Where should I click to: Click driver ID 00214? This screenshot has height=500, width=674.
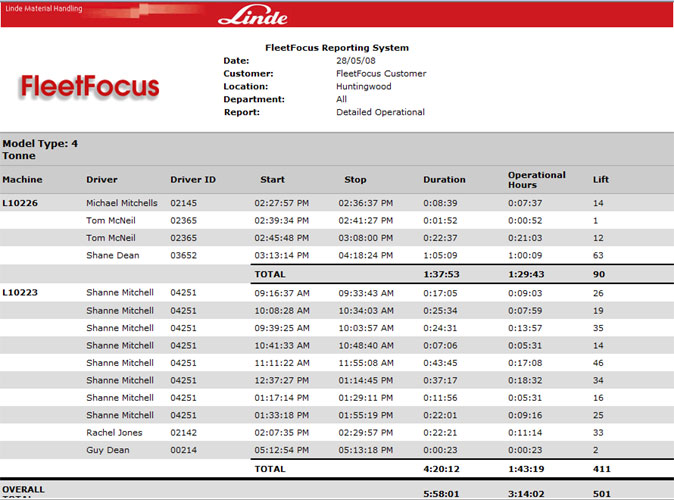pyautogui.click(x=184, y=450)
